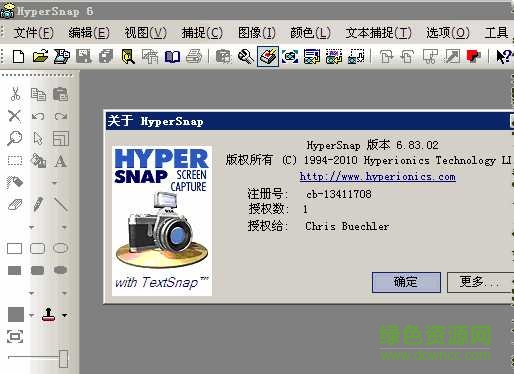Select the empty ellipse shape tool

click(61, 248)
